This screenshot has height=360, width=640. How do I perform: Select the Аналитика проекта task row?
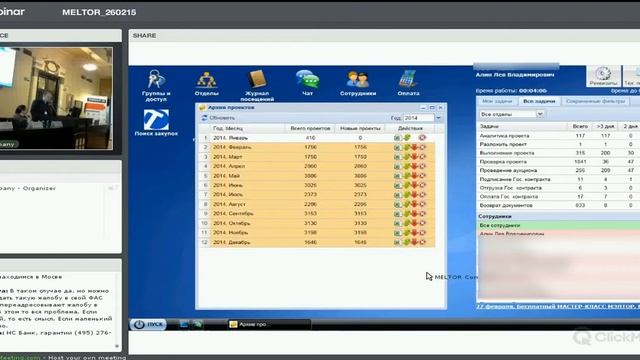pos(559,136)
